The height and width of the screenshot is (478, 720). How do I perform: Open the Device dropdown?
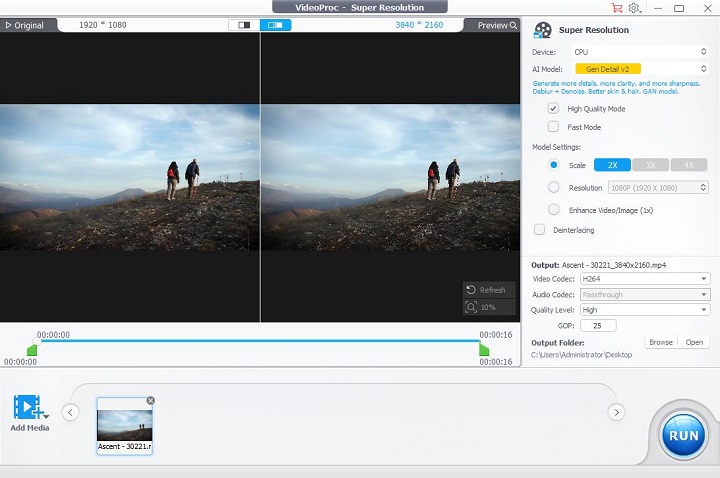(x=639, y=51)
